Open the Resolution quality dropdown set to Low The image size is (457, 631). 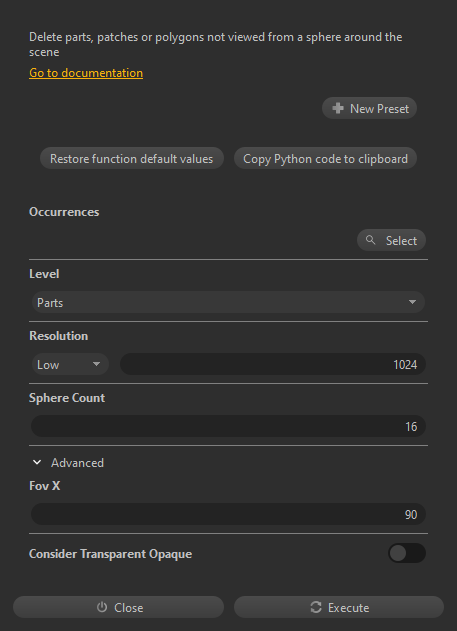[70, 364]
